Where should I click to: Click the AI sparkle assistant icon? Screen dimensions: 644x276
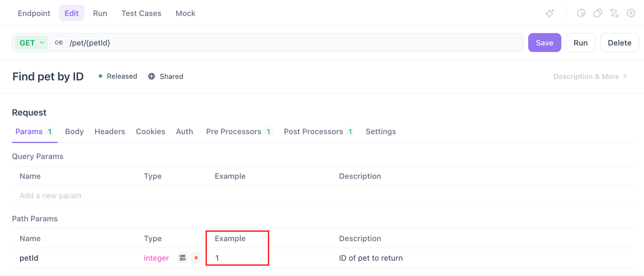coord(550,14)
